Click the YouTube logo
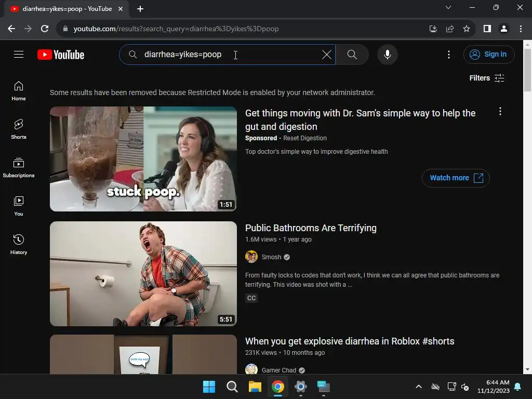 coord(61,55)
